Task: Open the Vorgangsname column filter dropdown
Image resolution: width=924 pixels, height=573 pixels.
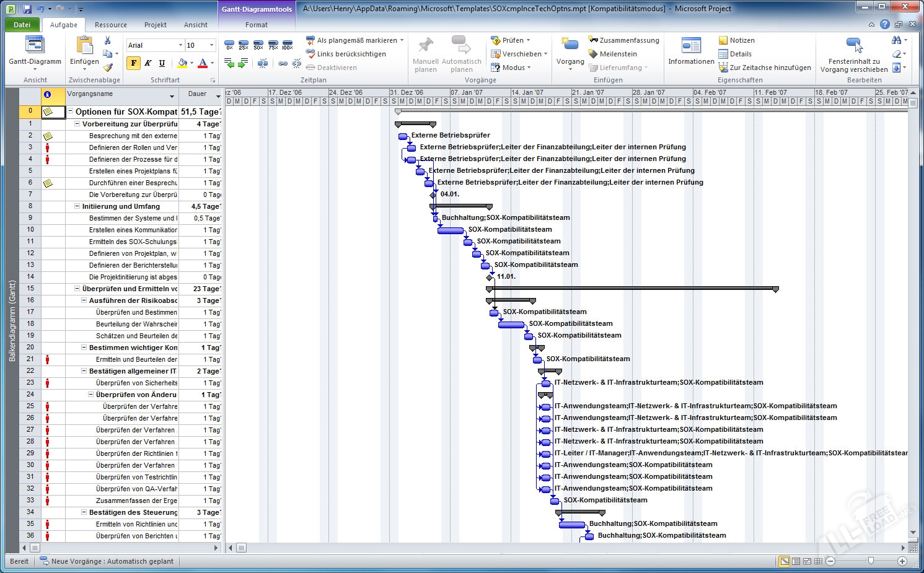Action: pyautogui.click(x=172, y=97)
